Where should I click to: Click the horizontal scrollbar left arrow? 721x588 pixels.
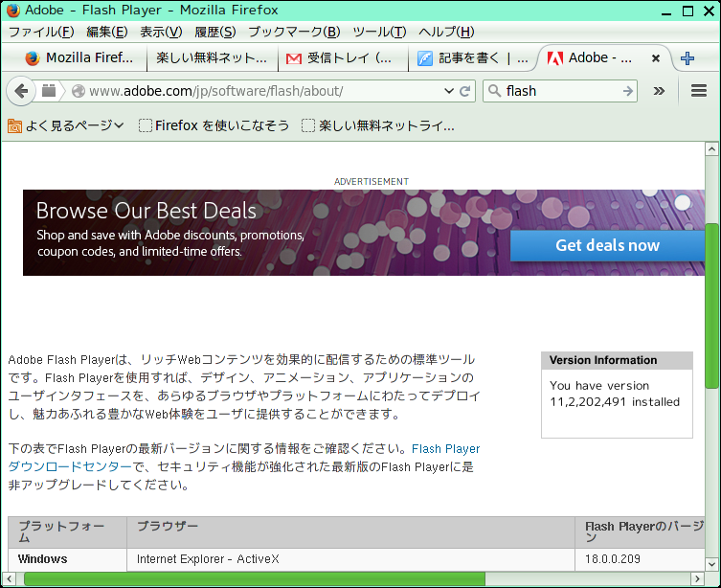click(9, 578)
